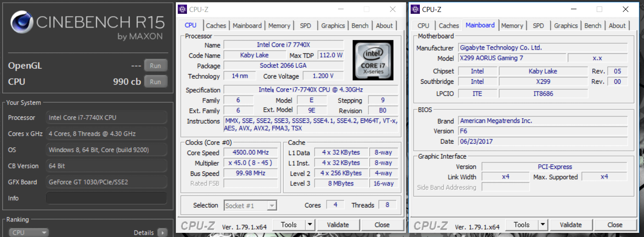Select CPU tab in right CPU-Z window
Screen dimensions: 644x237
pos(424,26)
